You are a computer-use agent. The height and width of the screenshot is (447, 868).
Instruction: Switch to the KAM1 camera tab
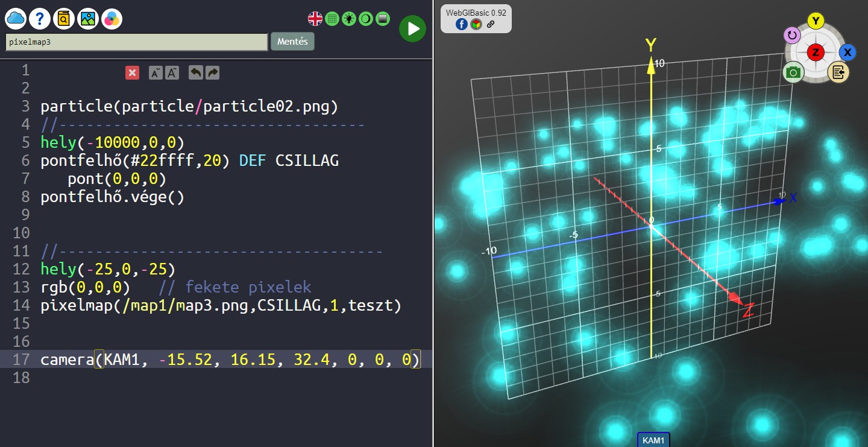point(654,440)
